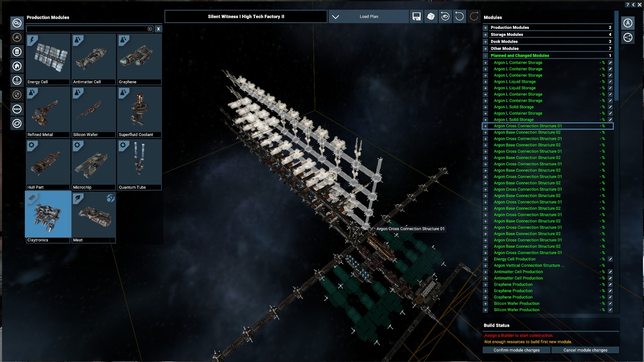Expand the Production Modules group

click(x=485, y=27)
